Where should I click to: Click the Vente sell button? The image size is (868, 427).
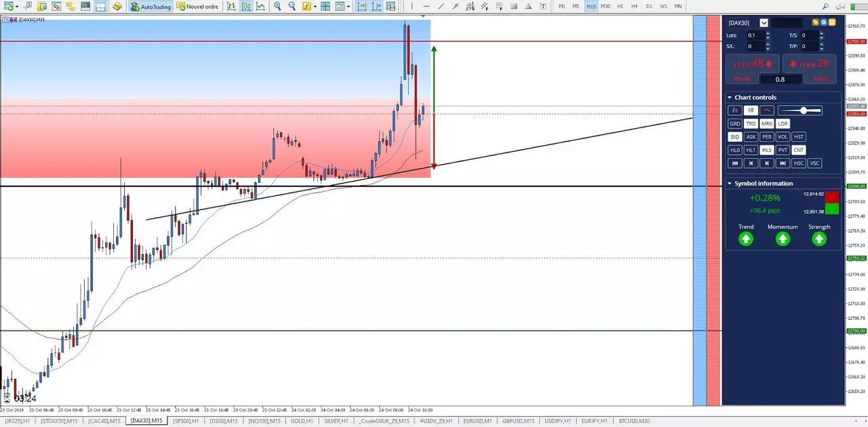click(753, 69)
